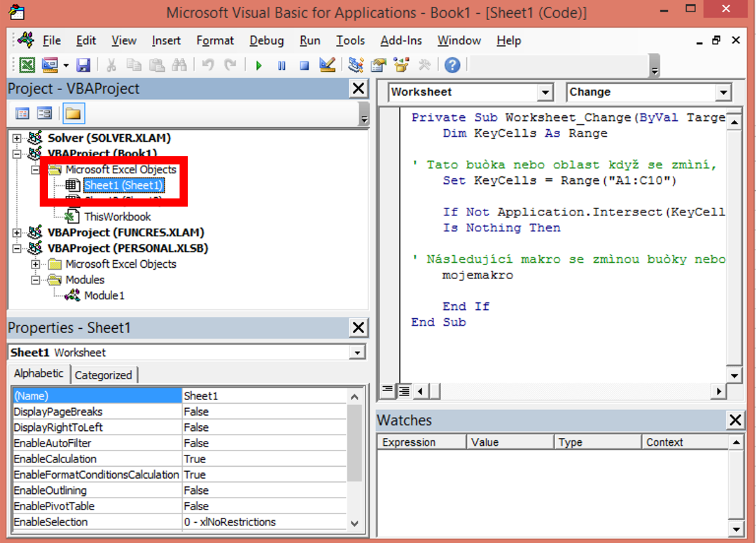The width and height of the screenshot is (756, 543).
Task: Click the Break pause icon
Action: click(x=282, y=65)
